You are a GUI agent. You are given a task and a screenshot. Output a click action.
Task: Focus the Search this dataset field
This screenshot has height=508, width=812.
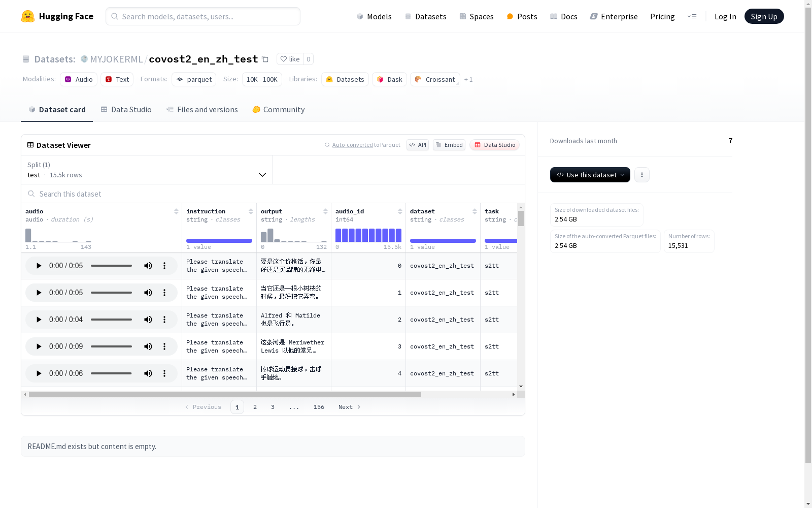pyautogui.click(x=273, y=194)
